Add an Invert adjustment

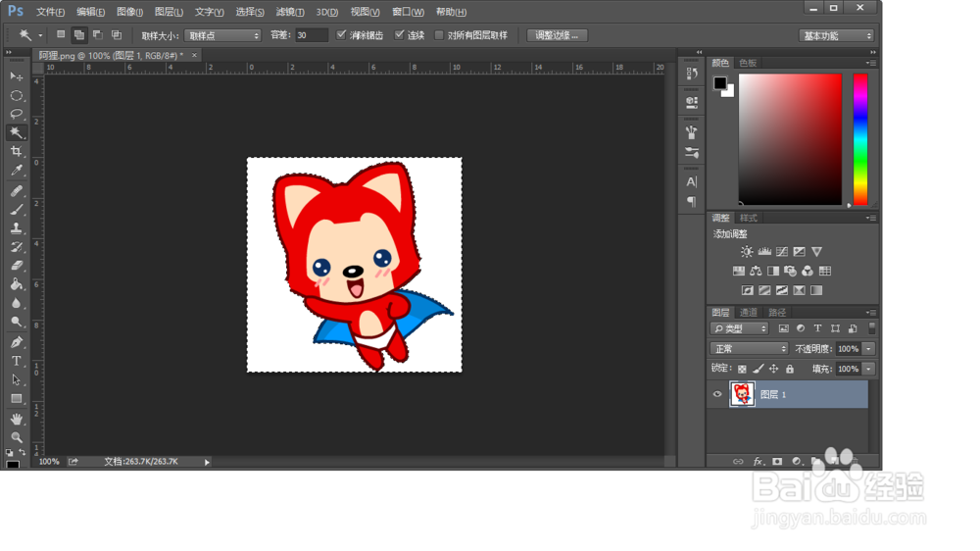(747, 290)
